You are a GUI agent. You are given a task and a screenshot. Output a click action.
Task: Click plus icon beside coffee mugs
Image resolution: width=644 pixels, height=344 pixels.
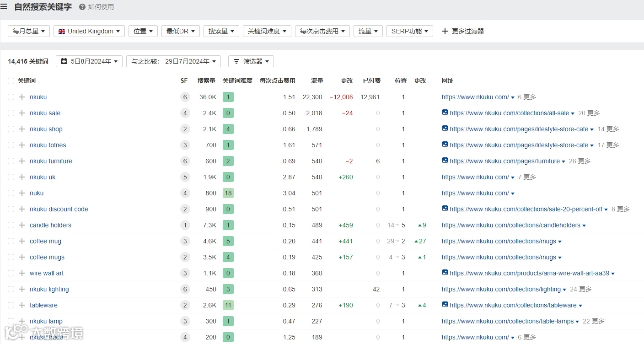(x=22, y=257)
